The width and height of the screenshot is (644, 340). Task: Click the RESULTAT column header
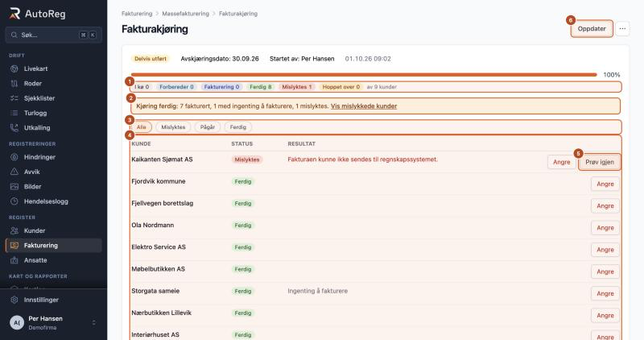(301, 144)
